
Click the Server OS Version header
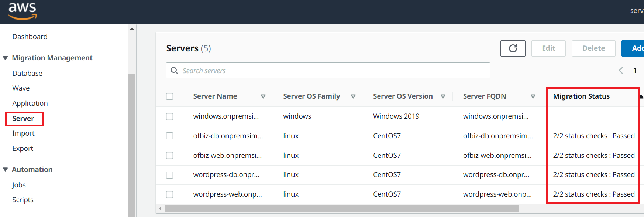click(x=403, y=96)
